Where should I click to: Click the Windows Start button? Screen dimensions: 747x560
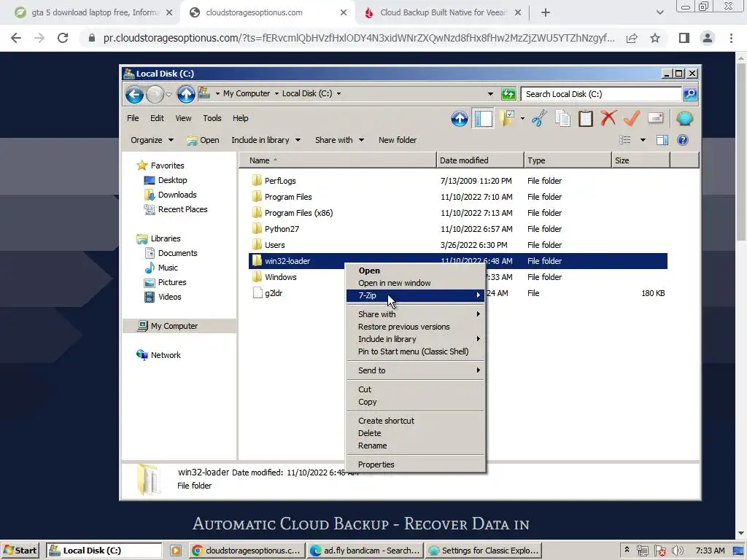click(x=20, y=551)
